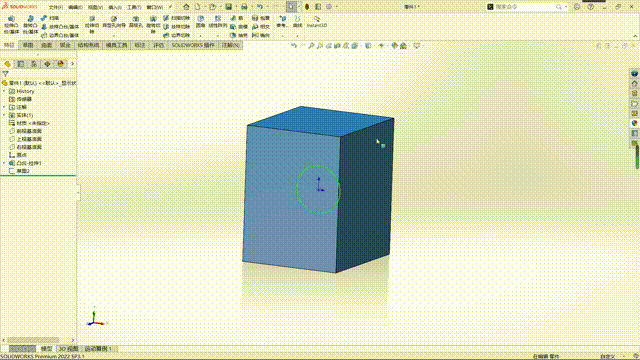Click the Linear Pattern tool
Viewport: 640px width, 360px height.
point(218,22)
